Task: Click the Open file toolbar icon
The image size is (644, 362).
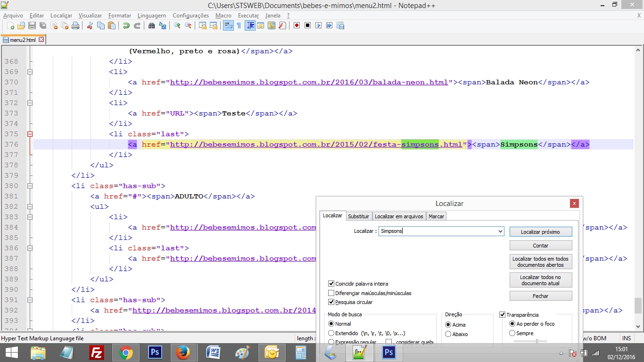Action: [21, 25]
